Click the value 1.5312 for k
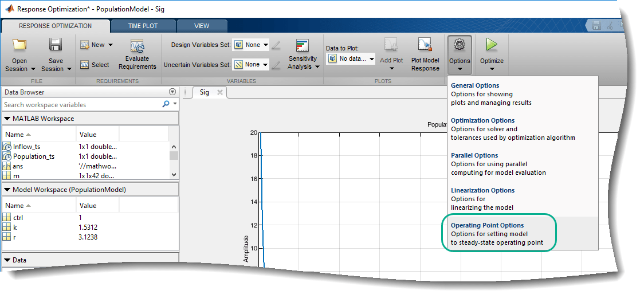The image size is (644, 298). pyautogui.click(x=88, y=228)
